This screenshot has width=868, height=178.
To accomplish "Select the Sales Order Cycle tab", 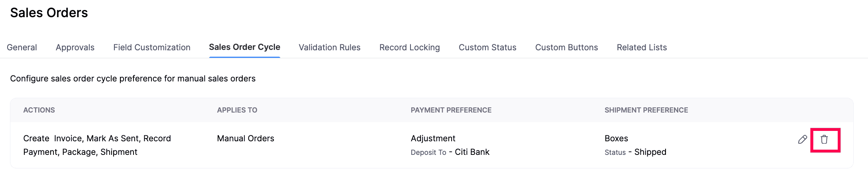I will 244,47.
